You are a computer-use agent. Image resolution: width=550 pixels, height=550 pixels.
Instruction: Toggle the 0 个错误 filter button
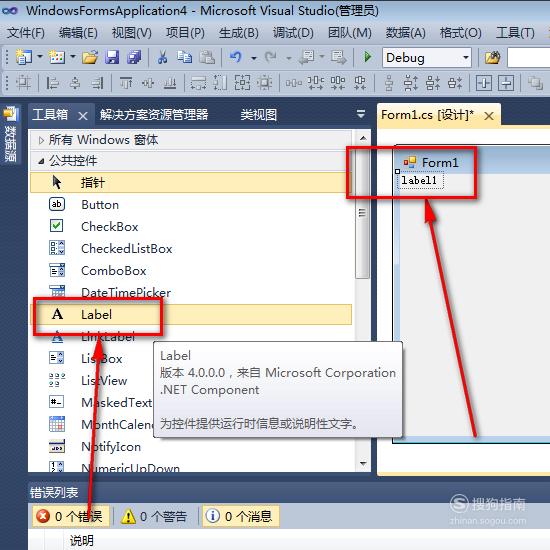(71, 516)
